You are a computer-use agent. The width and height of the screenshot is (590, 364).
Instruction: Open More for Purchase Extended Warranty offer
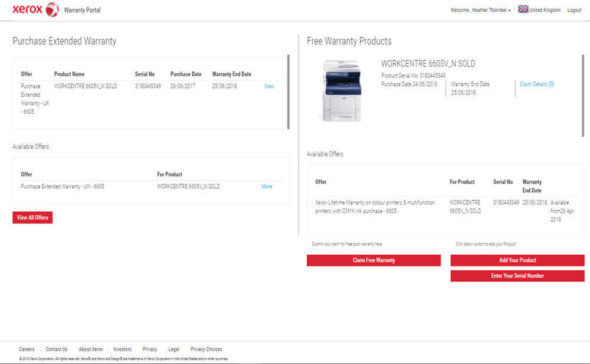(267, 186)
